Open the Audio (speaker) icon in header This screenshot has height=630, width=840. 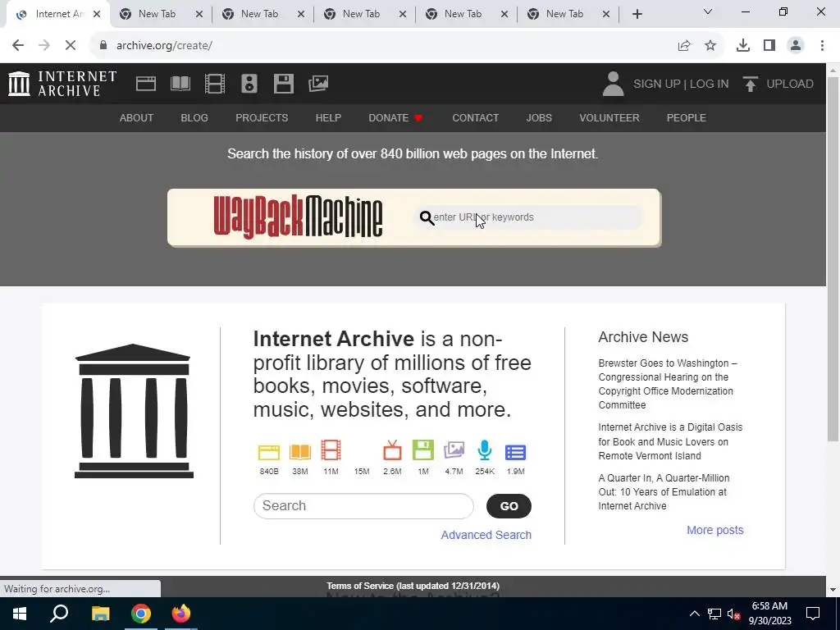[x=249, y=84]
